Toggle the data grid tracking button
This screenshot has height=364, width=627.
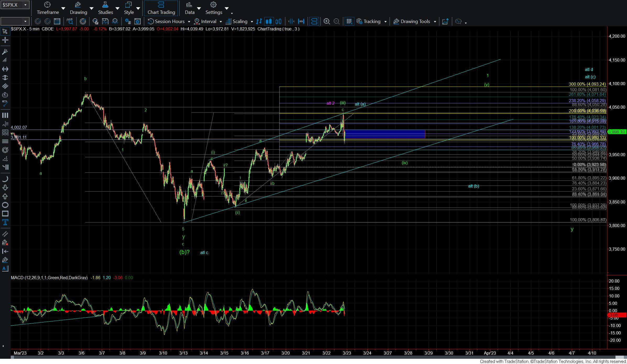tap(349, 21)
